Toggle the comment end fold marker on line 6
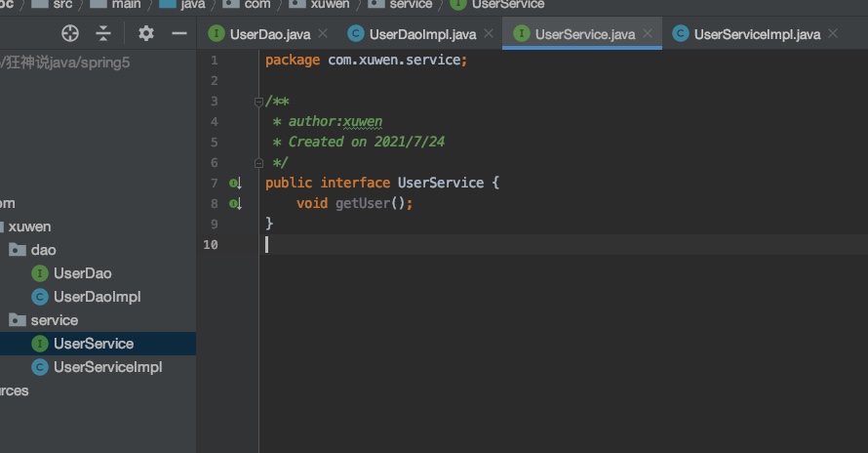The width and height of the screenshot is (868, 453). coord(258,162)
